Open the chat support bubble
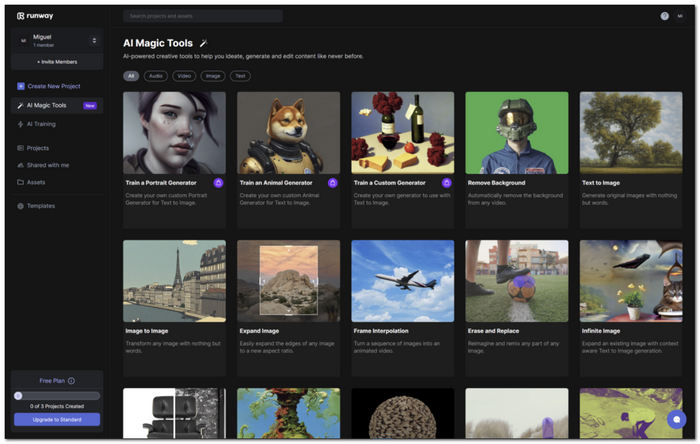700x444 pixels. (676, 419)
